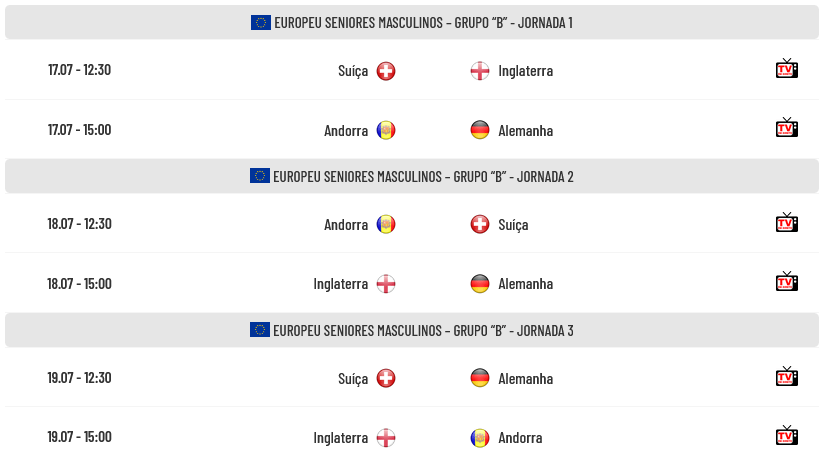Open TV stream for Suíça vs Alemanha match
The width and height of the screenshot is (821, 463).
[x=786, y=377]
